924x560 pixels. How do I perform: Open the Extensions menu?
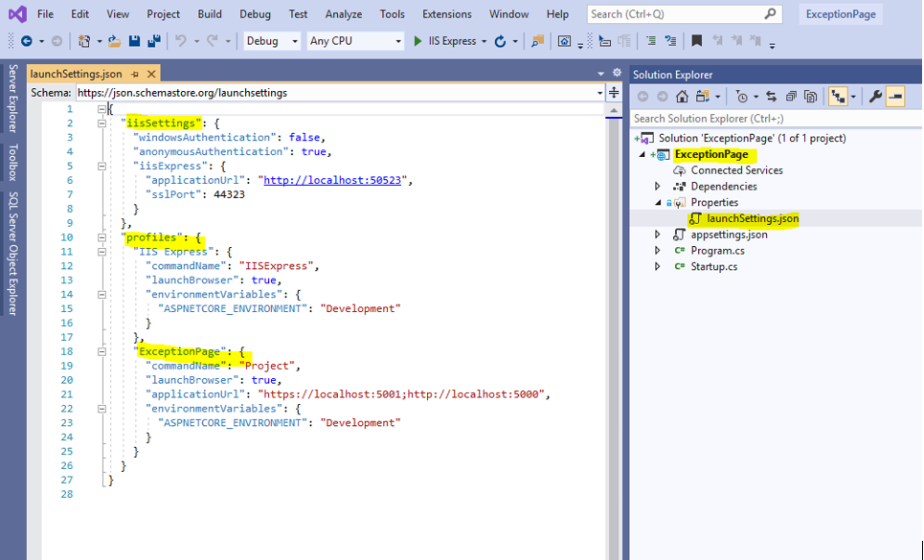point(446,13)
